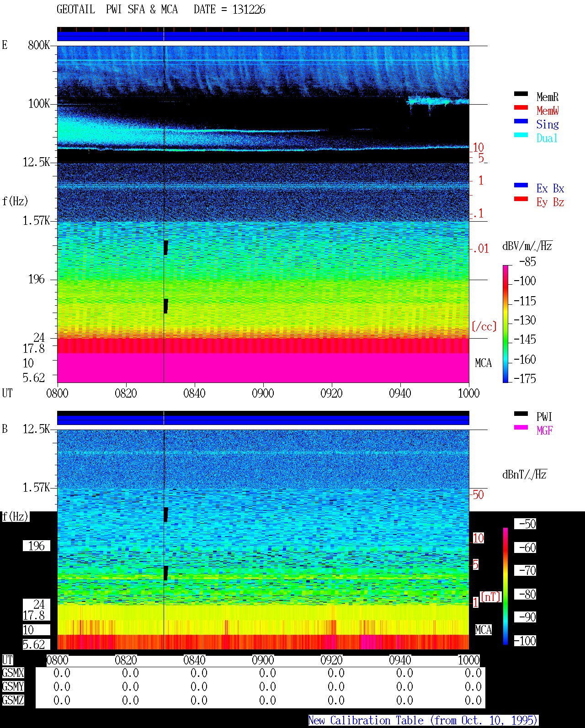Click the 'f(Hz)' label of the E panel
The image size is (585, 728).
(15, 201)
